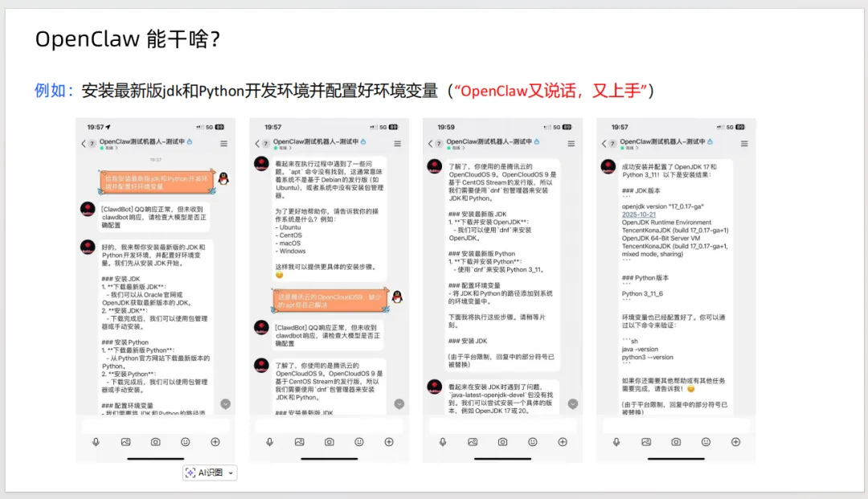868x499 pixels.
Task: Open the AI识图 dropdown below the slide
Action: (x=210, y=472)
